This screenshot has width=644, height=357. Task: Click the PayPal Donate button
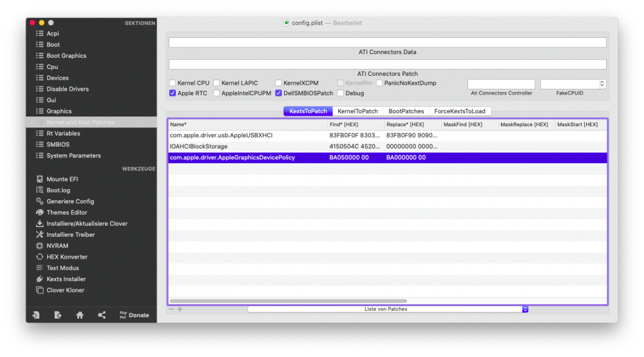pyautogui.click(x=134, y=315)
